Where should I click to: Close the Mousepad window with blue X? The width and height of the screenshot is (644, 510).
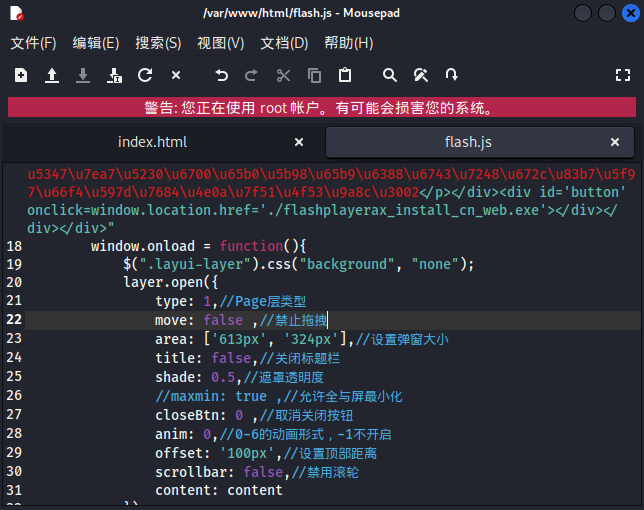631,13
